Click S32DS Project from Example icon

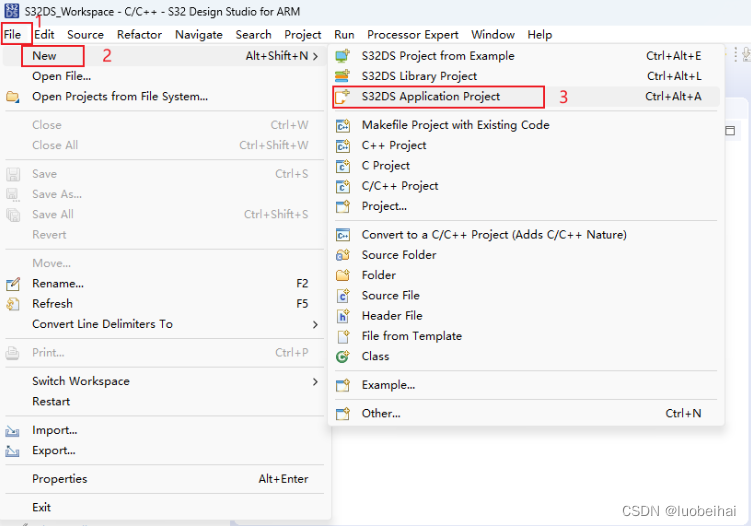[x=343, y=56]
